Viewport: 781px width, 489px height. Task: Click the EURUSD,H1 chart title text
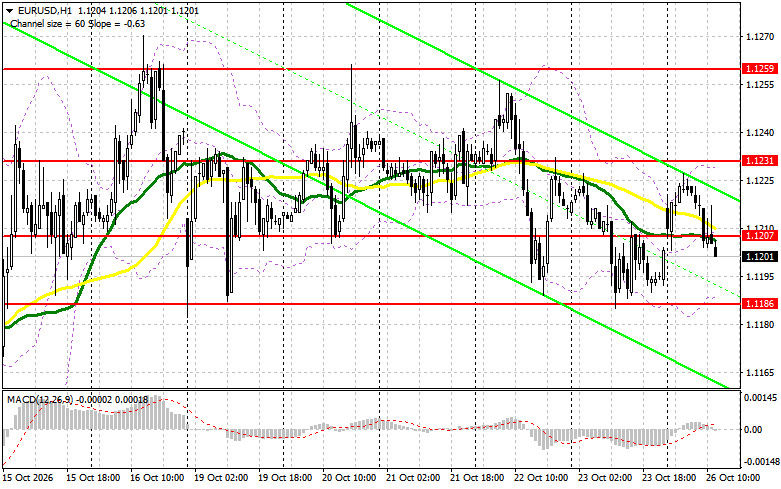pos(44,10)
